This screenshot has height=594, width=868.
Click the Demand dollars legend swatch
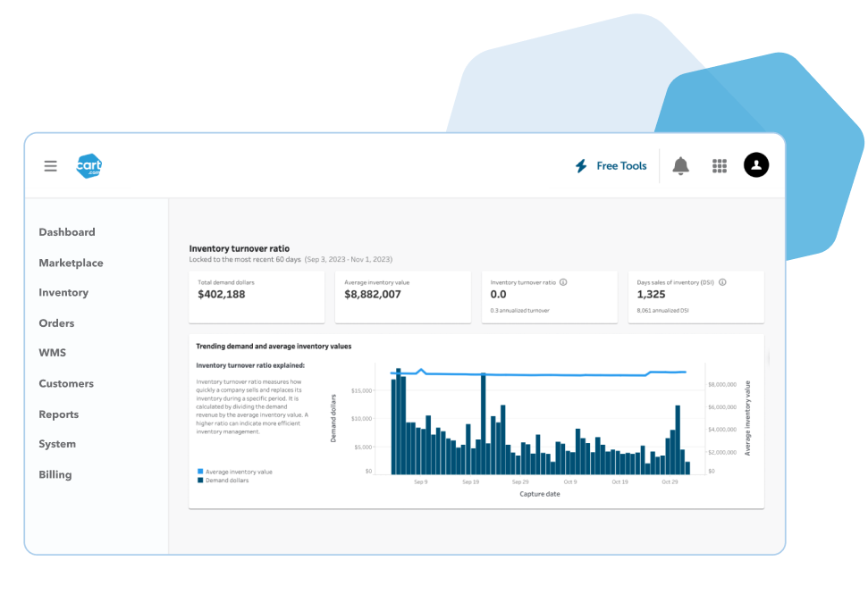coord(200,480)
